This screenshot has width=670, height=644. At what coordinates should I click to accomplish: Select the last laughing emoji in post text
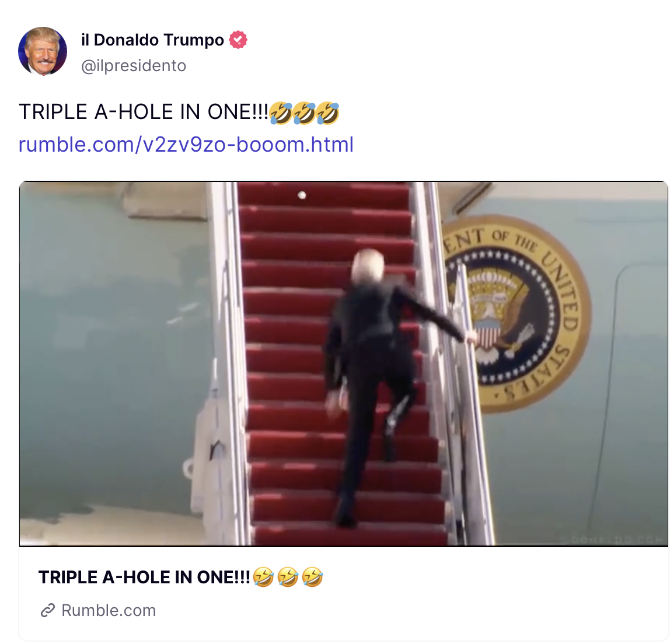click(328, 113)
